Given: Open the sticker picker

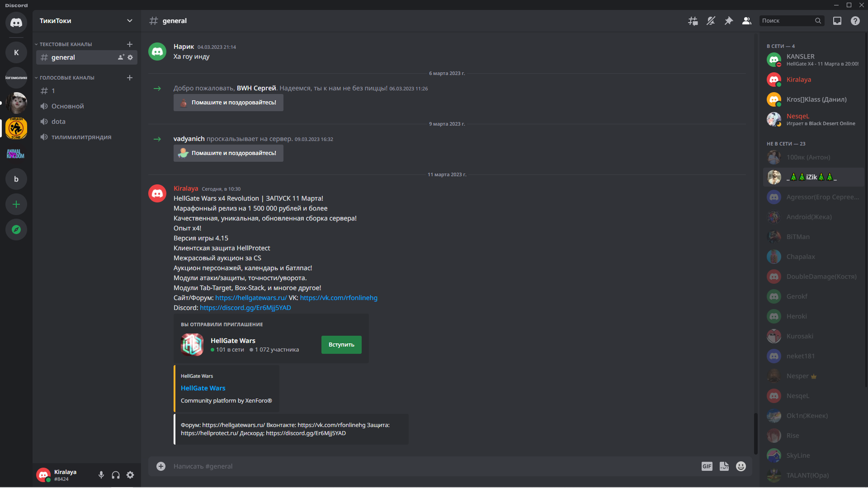Looking at the screenshot, I should click(x=724, y=466).
